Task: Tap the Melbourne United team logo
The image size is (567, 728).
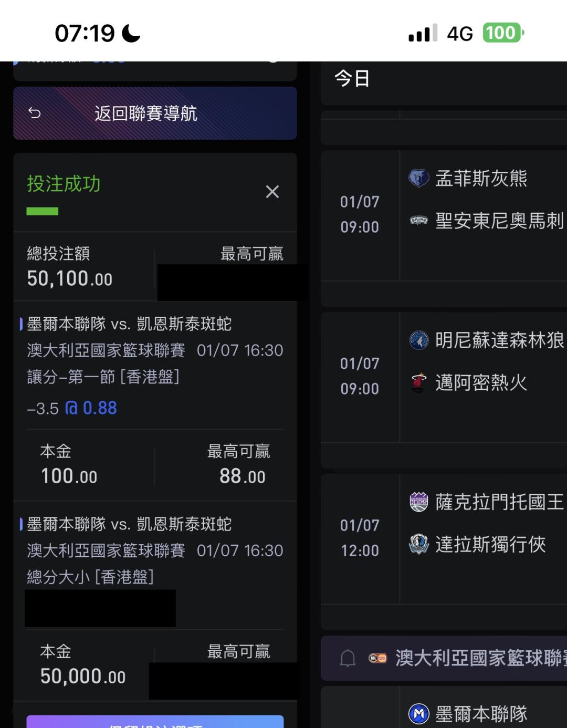Action: [418, 714]
